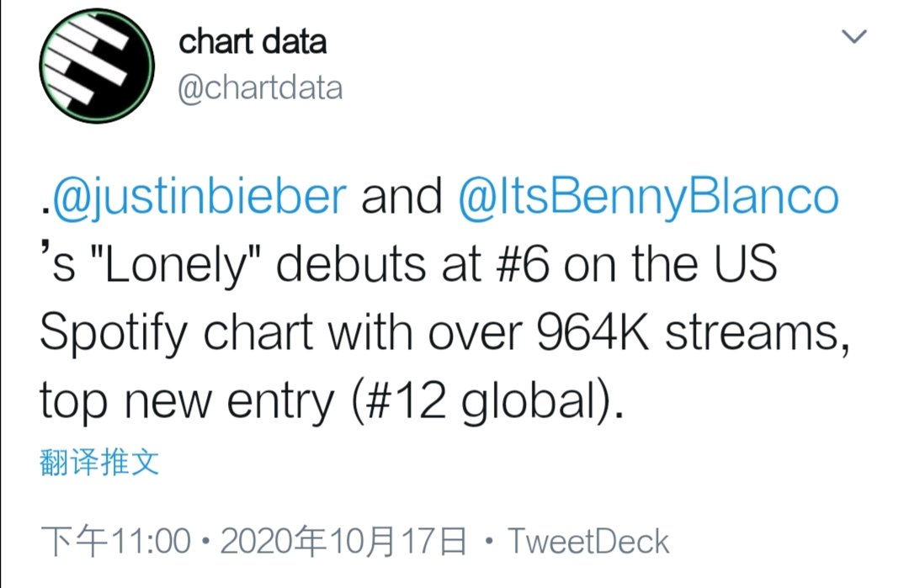The width and height of the screenshot is (909, 588).
Task: Tap the black-and-white striped profile picture
Action: [x=97, y=66]
